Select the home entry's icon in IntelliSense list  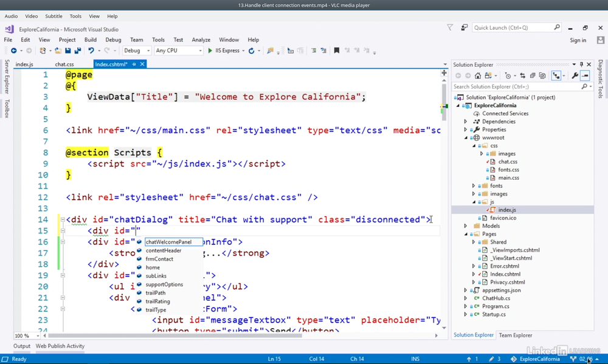pyautogui.click(x=139, y=267)
